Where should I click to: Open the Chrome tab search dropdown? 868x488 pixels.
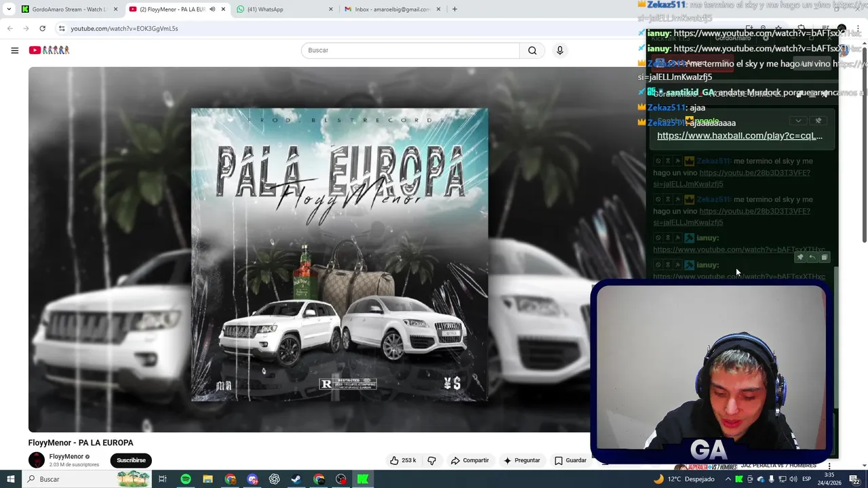coord(9,9)
